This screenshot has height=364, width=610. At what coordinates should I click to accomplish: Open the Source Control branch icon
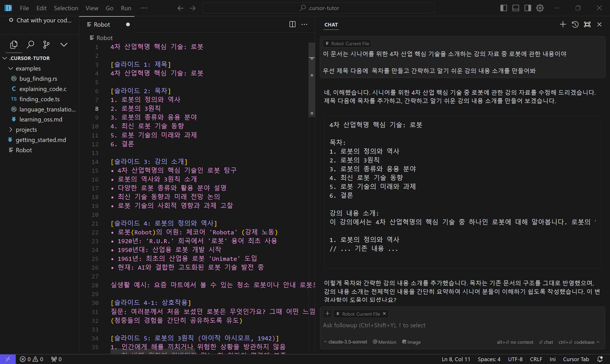46,45
